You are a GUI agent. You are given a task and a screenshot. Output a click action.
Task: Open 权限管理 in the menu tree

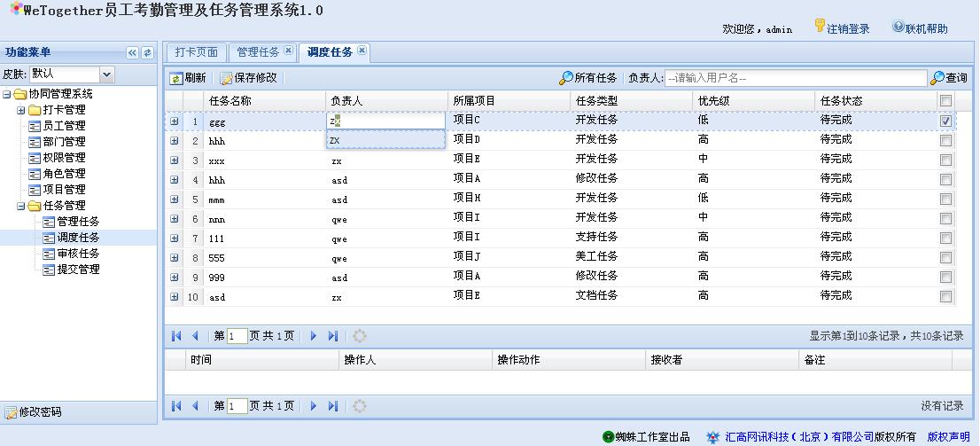pyautogui.click(x=65, y=158)
